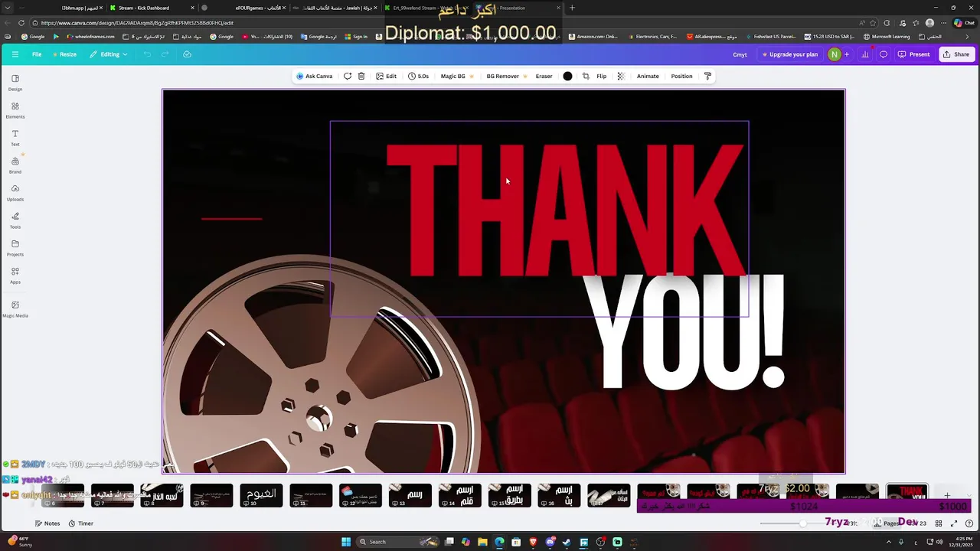Viewport: 980px width, 551px height.
Task: Click the trash delete icon in the toolbar
Action: coord(361,76)
